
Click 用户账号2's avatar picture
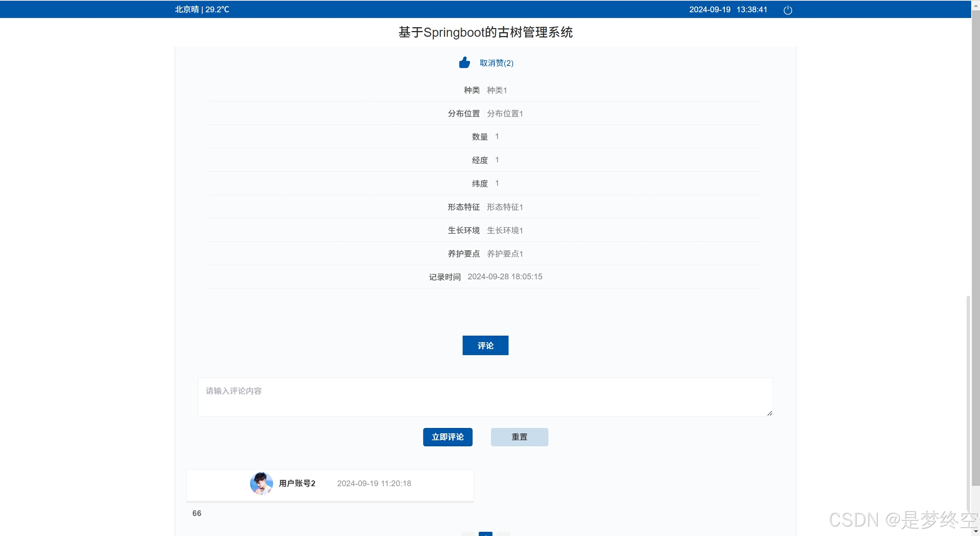pos(261,484)
